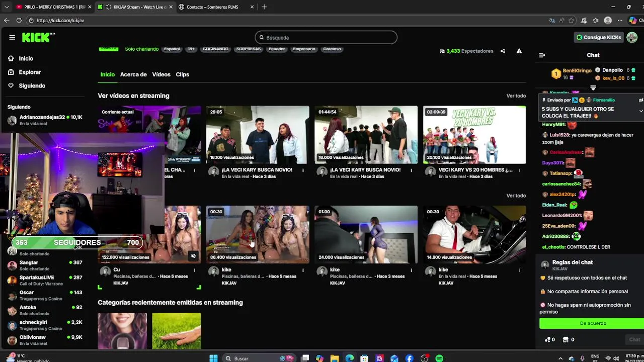This screenshot has height=362, width=644.
Task: Click the Empresario tag
Action: tap(304, 49)
